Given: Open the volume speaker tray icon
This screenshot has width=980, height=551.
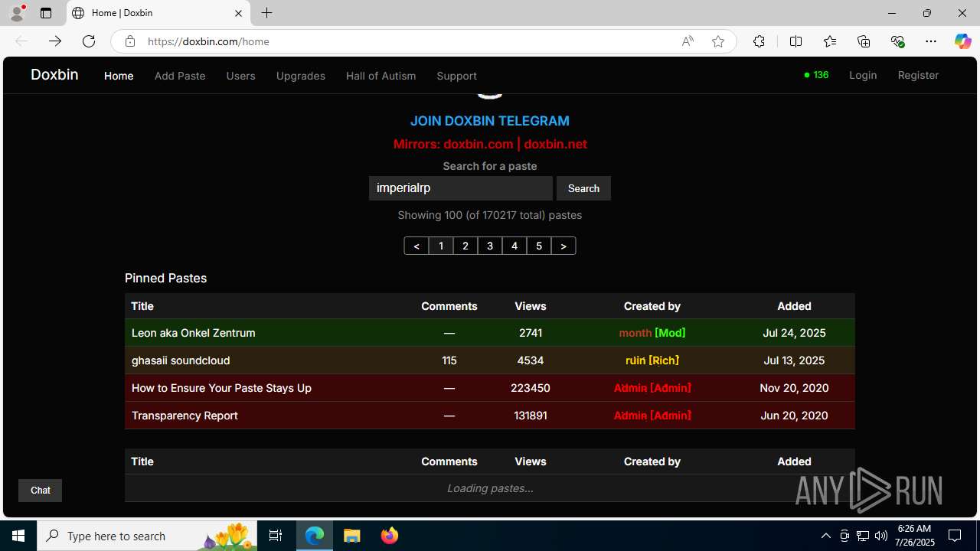Looking at the screenshot, I should click(881, 536).
